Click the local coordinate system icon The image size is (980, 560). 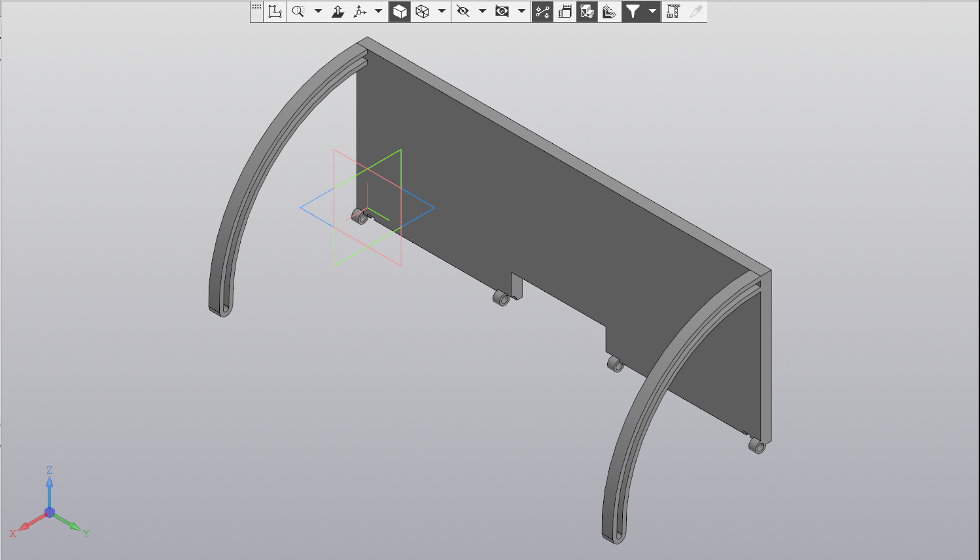(275, 12)
